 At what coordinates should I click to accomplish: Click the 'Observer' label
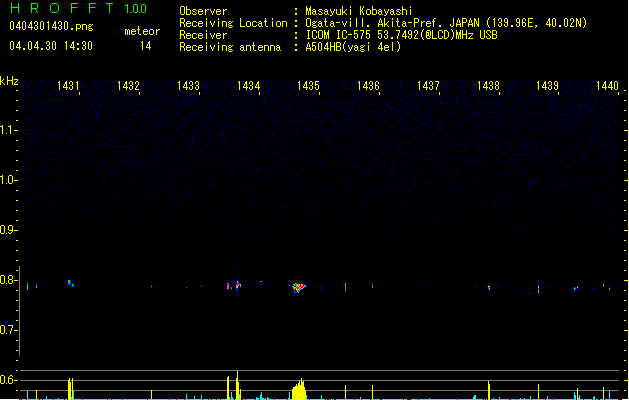(203, 11)
